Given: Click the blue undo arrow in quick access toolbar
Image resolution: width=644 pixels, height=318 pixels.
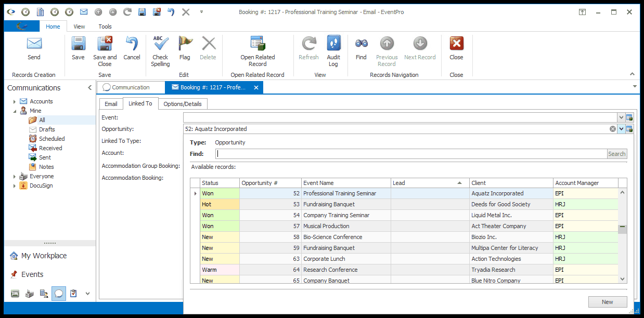Looking at the screenshot, I should pos(171,11).
